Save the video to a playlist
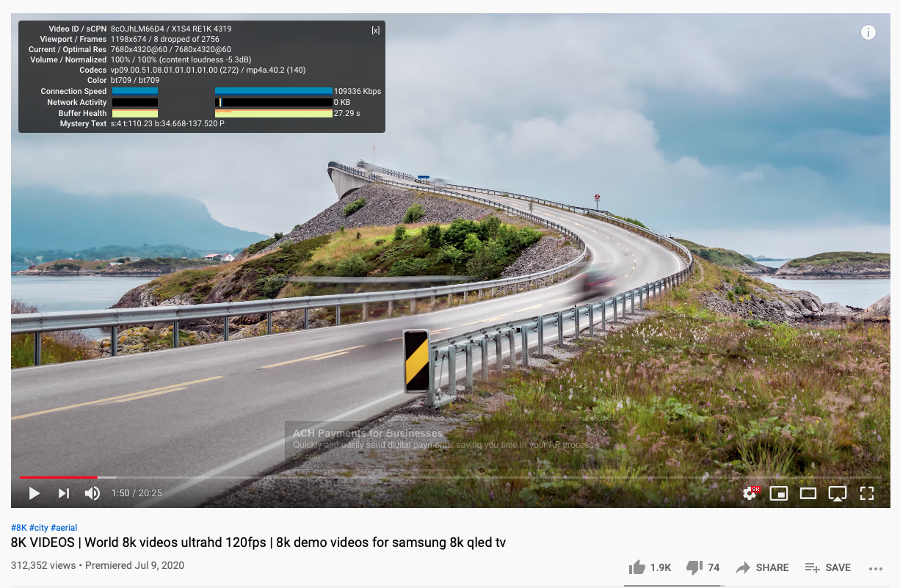This screenshot has width=900, height=588. [x=827, y=567]
